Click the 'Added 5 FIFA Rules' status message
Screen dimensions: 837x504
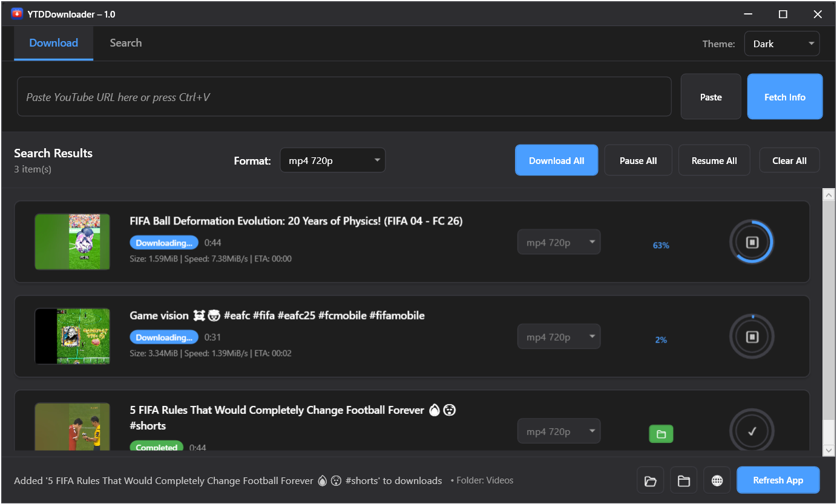[x=228, y=481]
